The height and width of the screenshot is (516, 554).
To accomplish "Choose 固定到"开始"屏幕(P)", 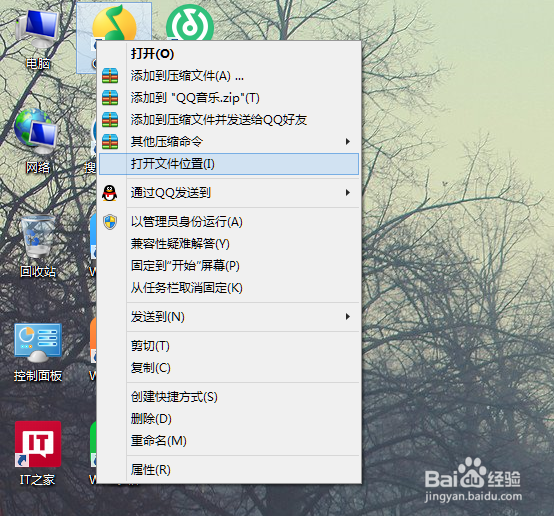I will point(229,266).
